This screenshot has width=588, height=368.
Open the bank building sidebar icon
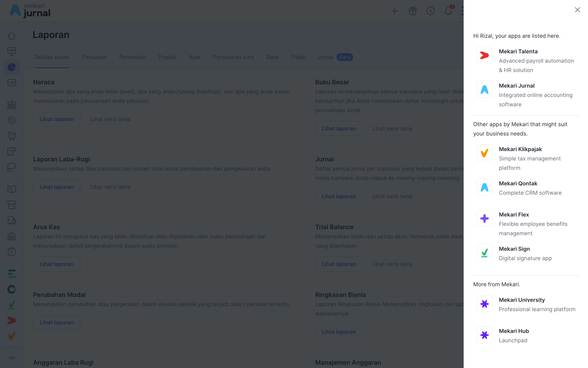pos(12,105)
